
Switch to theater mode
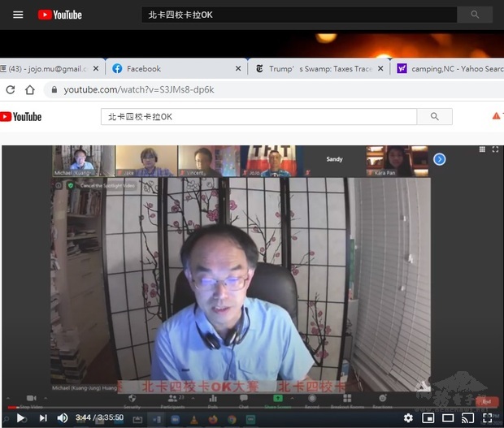pos(448,417)
